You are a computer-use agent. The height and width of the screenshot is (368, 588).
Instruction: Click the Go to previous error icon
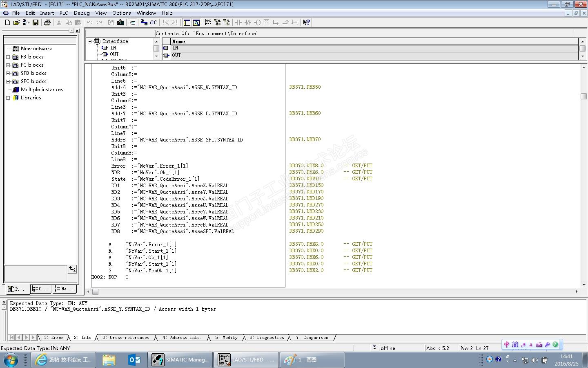[165, 22]
